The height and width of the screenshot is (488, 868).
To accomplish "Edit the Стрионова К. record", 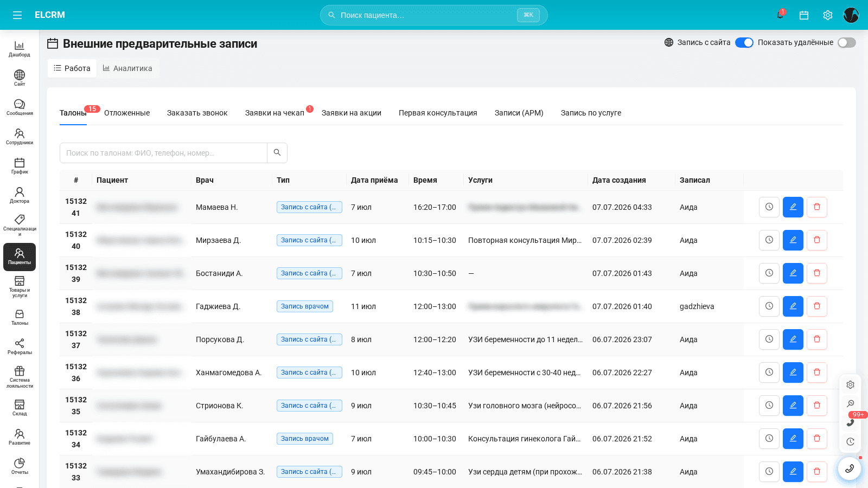I will tap(793, 406).
